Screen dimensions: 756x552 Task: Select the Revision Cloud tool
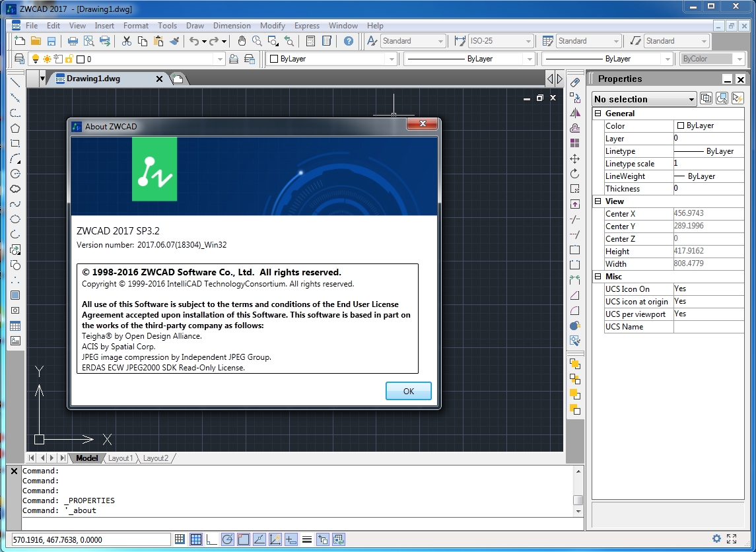[15, 189]
